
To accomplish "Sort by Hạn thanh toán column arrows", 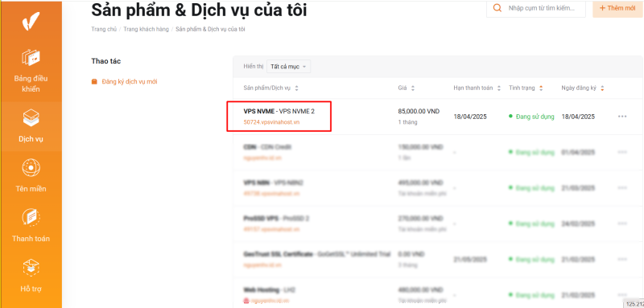I will [499, 88].
